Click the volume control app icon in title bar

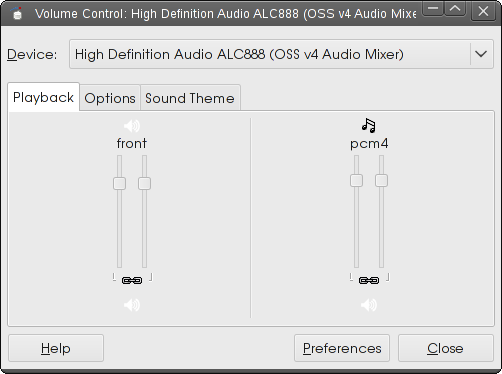tap(17, 13)
